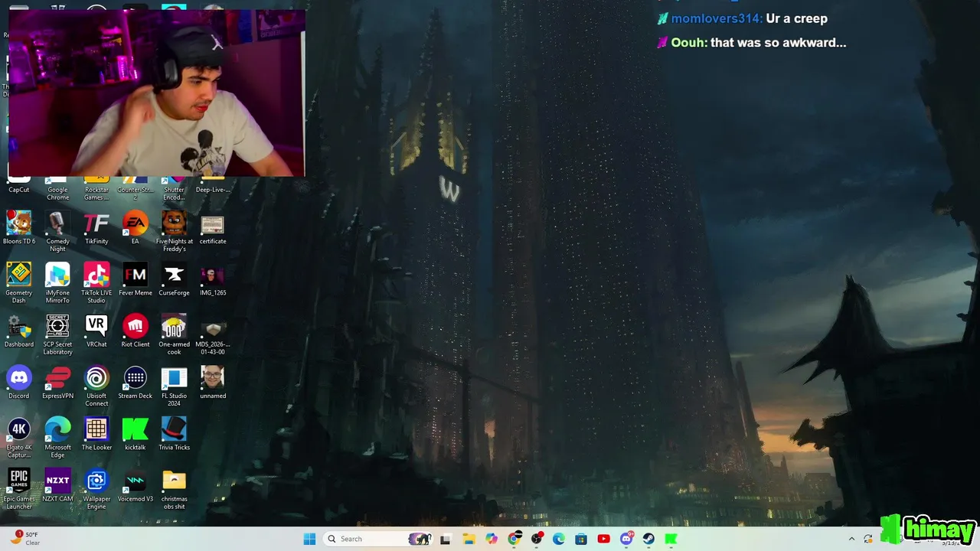Open iMyFone MirrorTo shortcut
This screenshot has width=980, height=551.
tap(57, 283)
